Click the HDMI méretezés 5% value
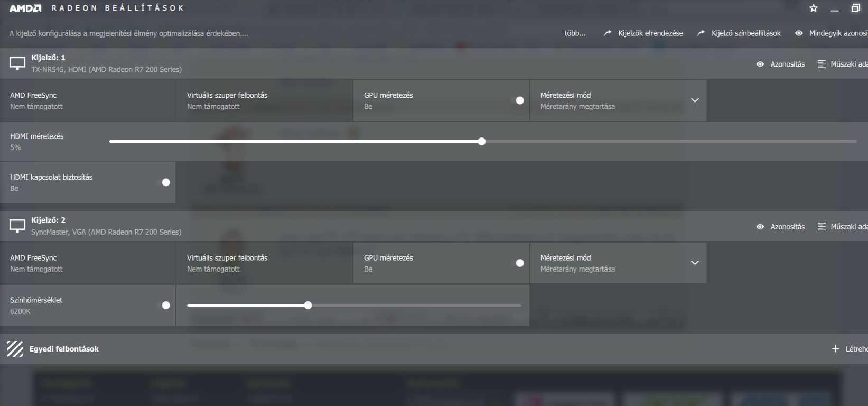Screen dimensions: 868x406 [x=15, y=147]
